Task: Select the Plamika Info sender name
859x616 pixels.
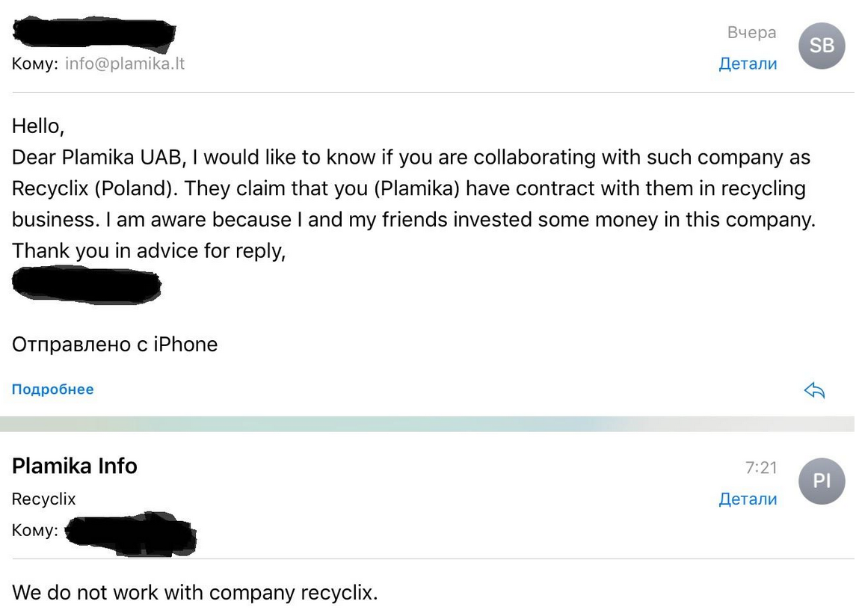Action: (75, 466)
